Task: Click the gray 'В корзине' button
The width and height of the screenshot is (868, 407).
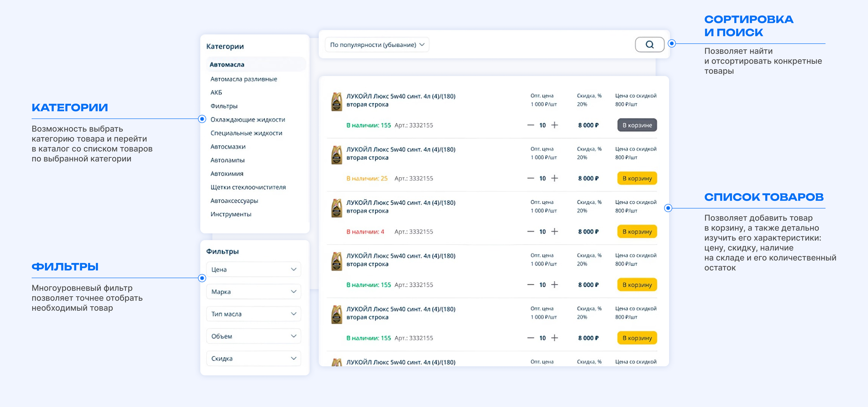Action: (x=637, y=125)
